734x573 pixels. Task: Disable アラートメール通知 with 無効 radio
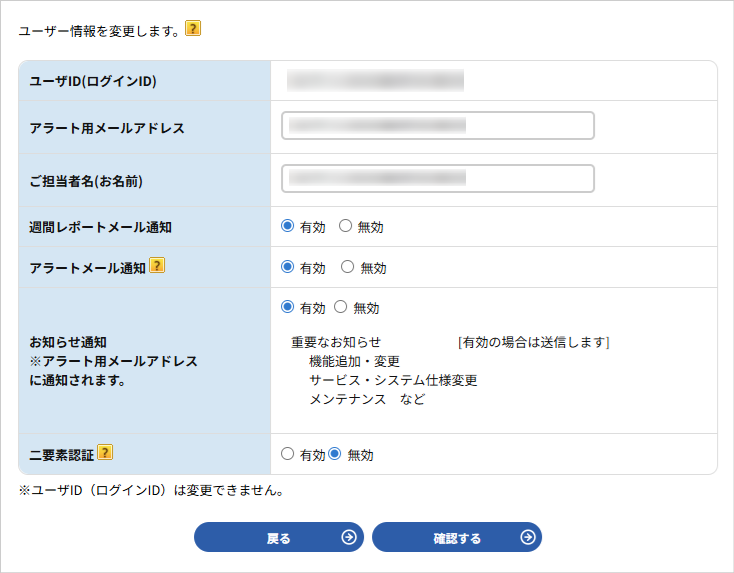click(x=348, y=267)
